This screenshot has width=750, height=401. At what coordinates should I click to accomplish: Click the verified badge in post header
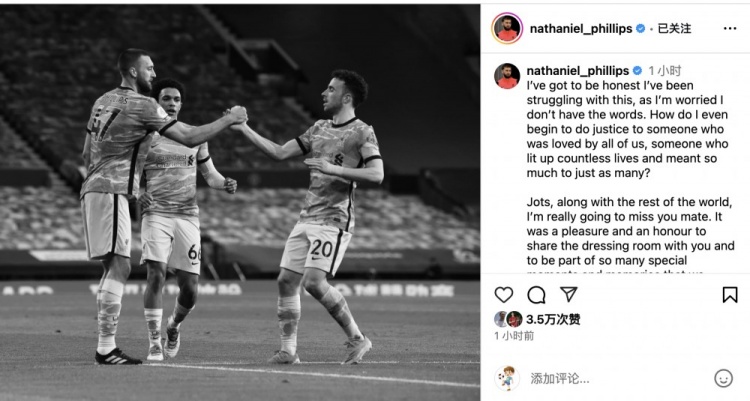click(640, 29)
